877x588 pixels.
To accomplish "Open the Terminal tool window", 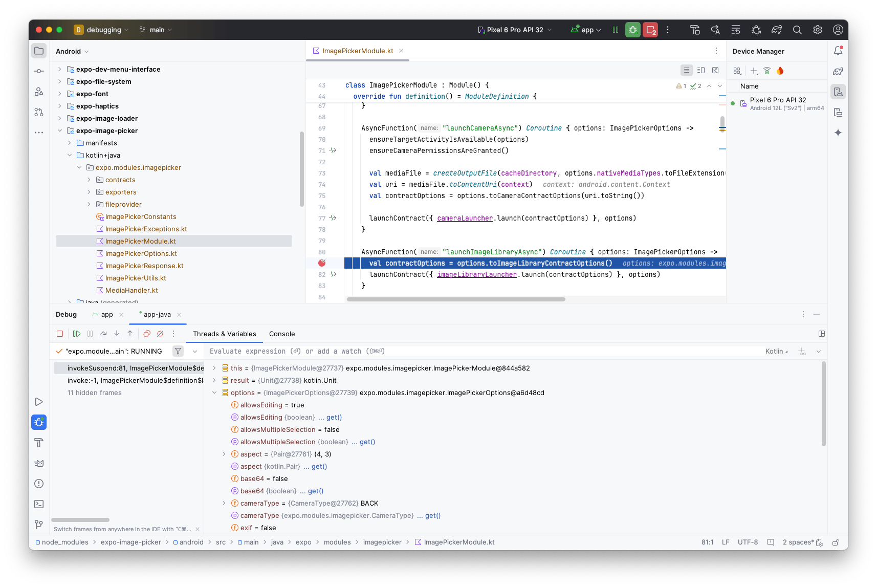I will (x=38, y=504).
